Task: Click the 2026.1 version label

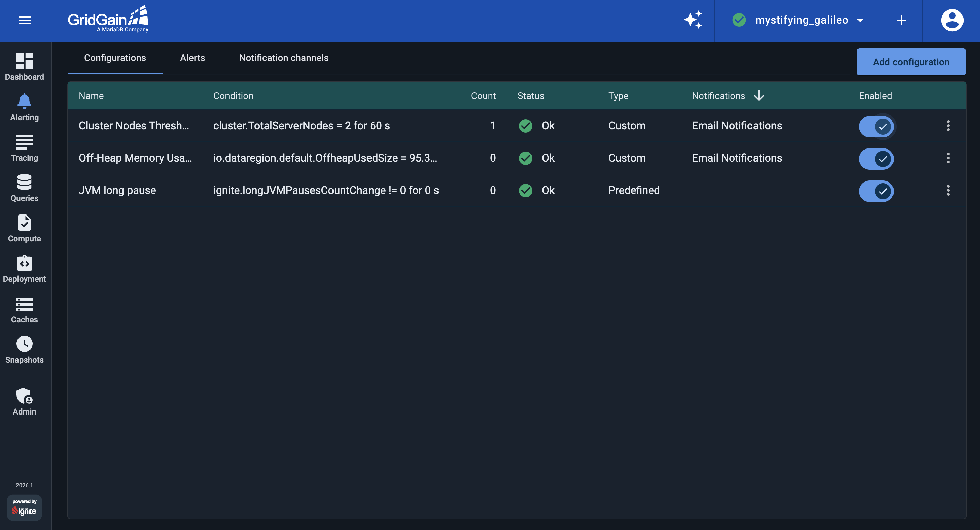Action: pyautogui.click(x=24, y=485)
